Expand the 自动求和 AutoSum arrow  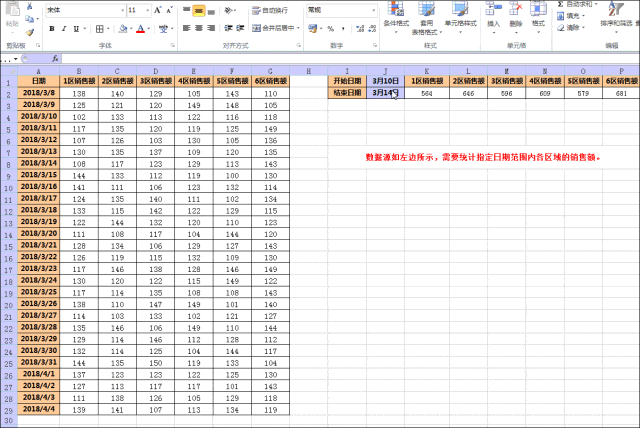point(596,4)
